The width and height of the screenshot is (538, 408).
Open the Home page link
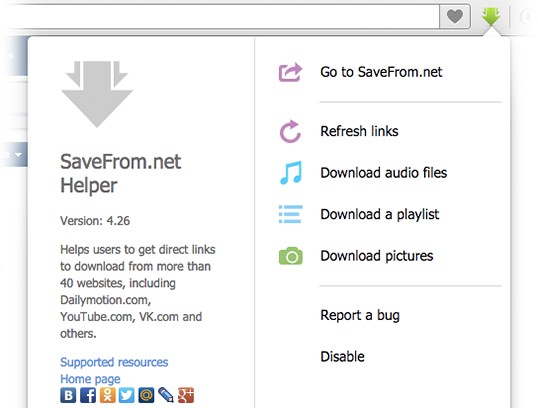[x=90, y=379]
